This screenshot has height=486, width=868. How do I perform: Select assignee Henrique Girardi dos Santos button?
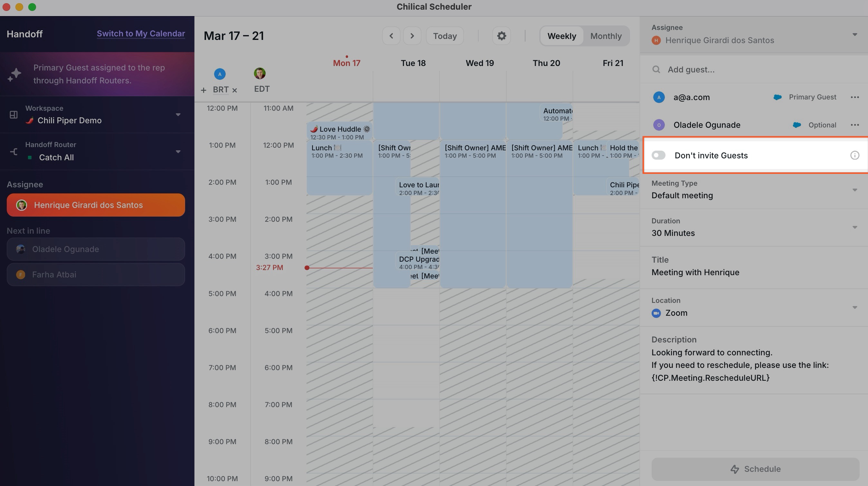coord(96,205)
